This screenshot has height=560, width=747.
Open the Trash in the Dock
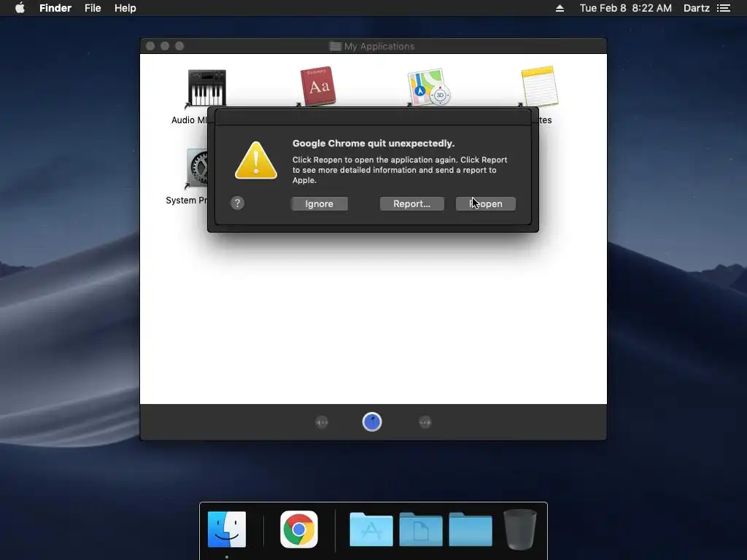point(519,529)
